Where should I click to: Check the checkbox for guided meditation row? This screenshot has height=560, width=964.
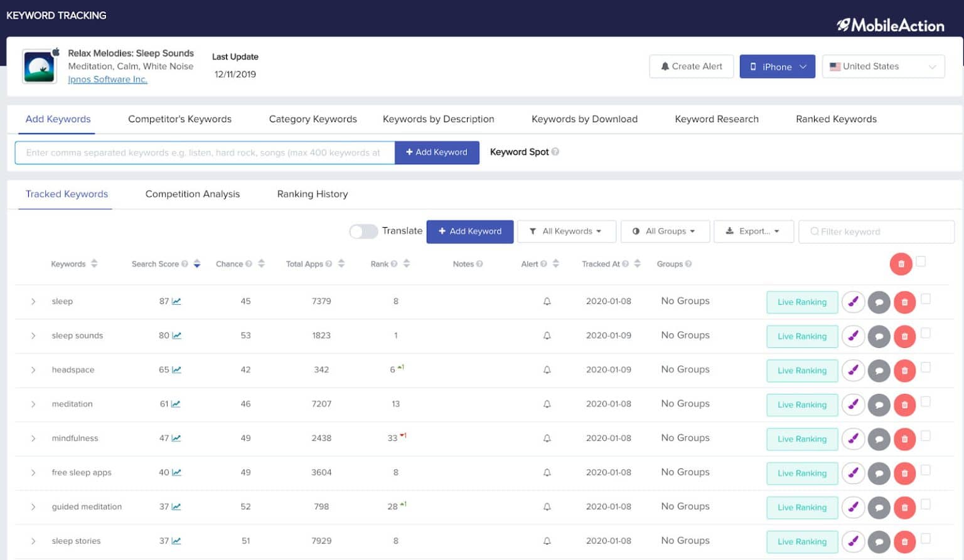pos(926,504)
